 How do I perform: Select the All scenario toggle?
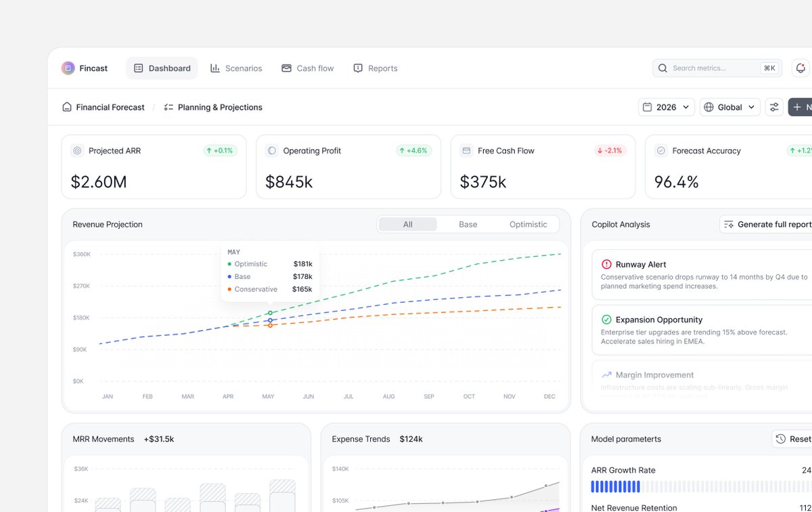point(407,224)
